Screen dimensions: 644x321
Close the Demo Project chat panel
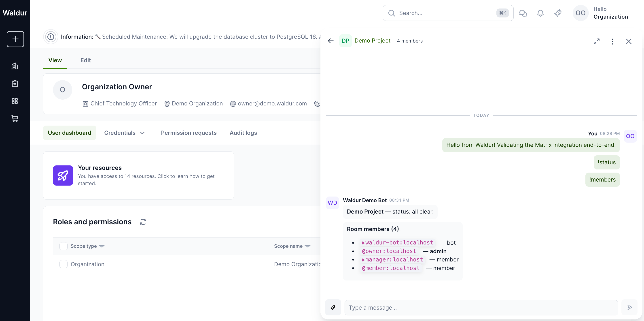pyautogui.click(x=629, y=41)
